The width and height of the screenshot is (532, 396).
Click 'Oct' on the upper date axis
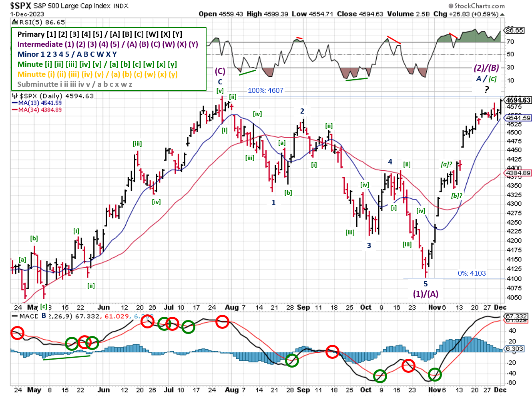(x=366, y=307)
